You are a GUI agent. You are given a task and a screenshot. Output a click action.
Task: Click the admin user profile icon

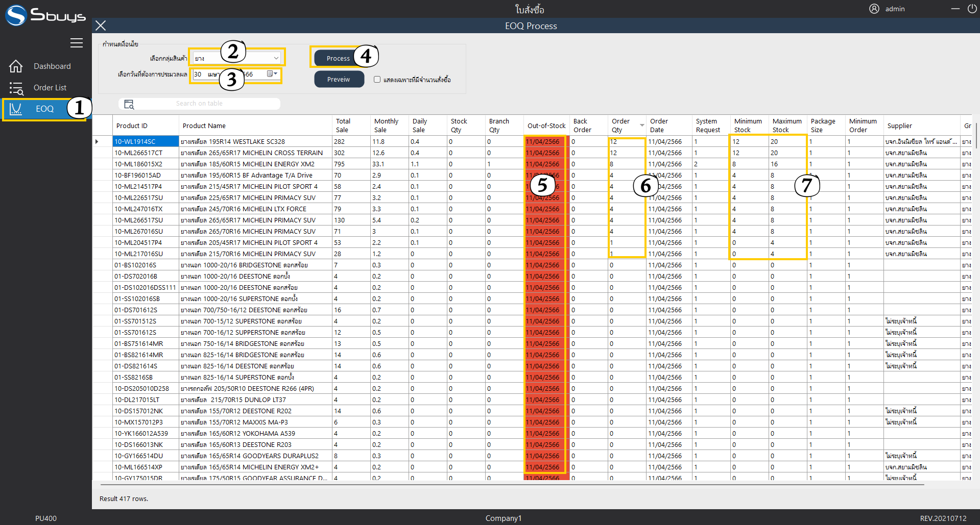coord(874,9)
